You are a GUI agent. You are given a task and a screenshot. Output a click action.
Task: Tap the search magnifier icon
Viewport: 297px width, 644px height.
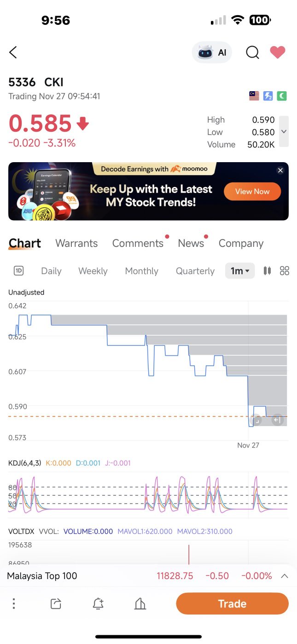point(252,53)
